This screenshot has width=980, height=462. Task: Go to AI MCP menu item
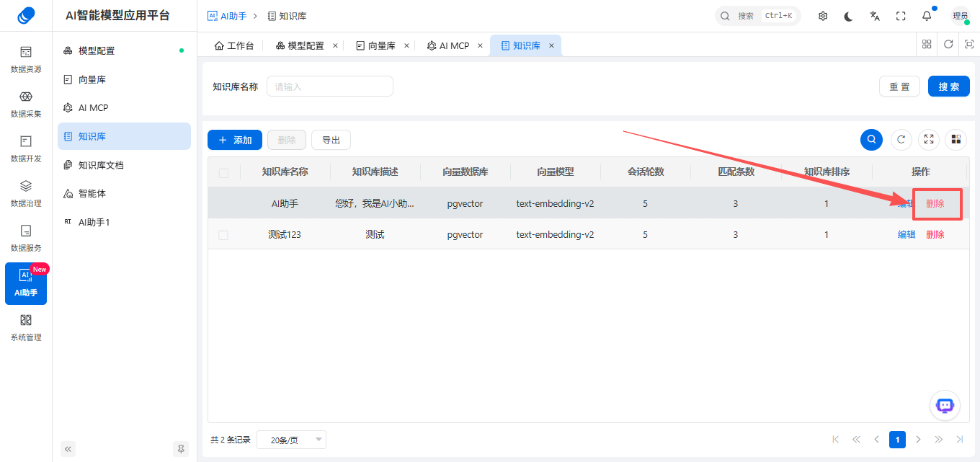[x=124, y=107]
